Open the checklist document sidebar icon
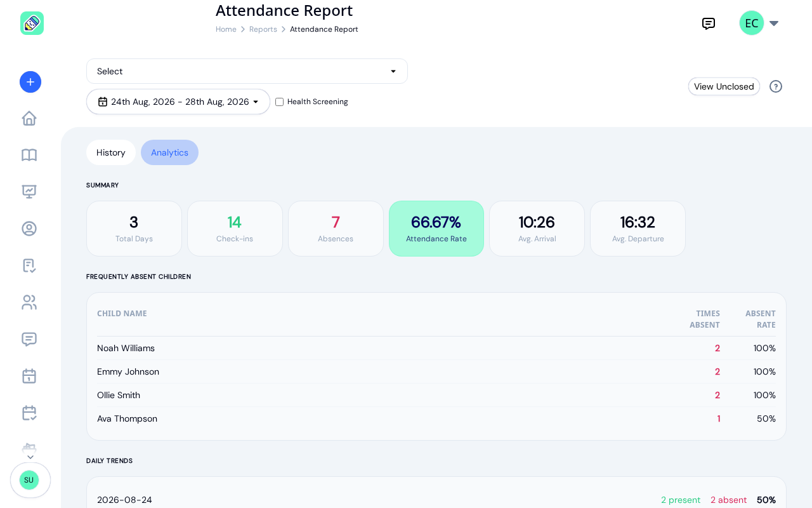The width and height of the screenshot is (812, 508). 29,265
